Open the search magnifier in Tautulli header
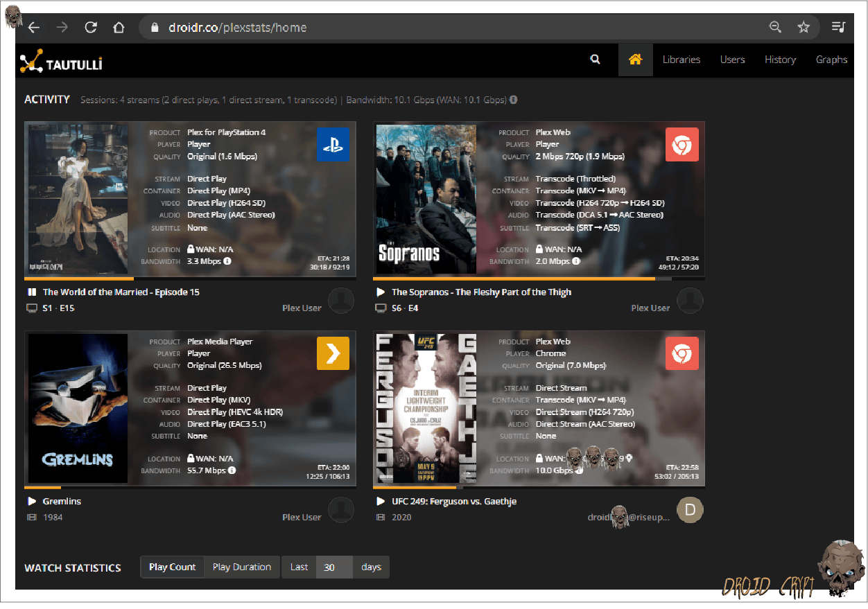 [x=595, y=60]
